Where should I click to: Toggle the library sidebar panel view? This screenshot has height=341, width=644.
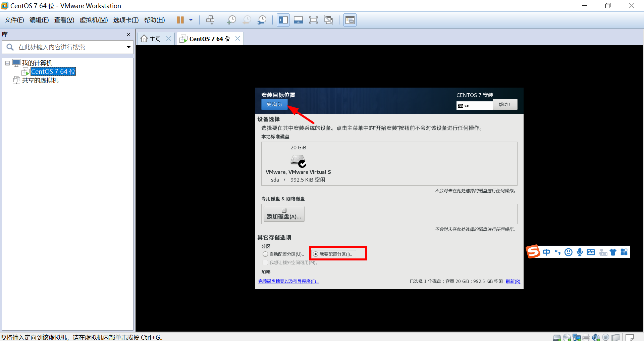283,20
